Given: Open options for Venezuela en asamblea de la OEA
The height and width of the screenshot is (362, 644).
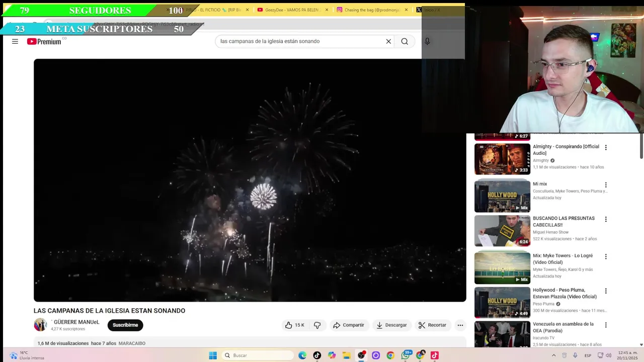Looking at the screenshot, I should [606, 325].
